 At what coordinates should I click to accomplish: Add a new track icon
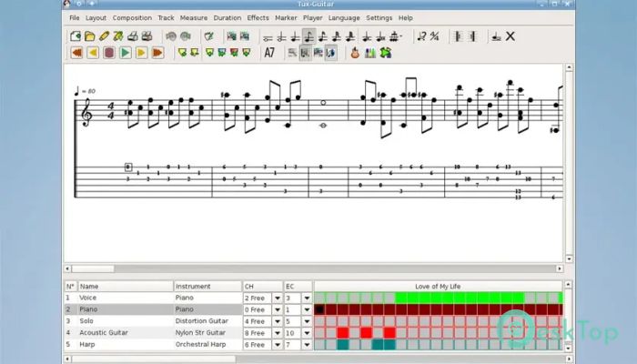231,36
